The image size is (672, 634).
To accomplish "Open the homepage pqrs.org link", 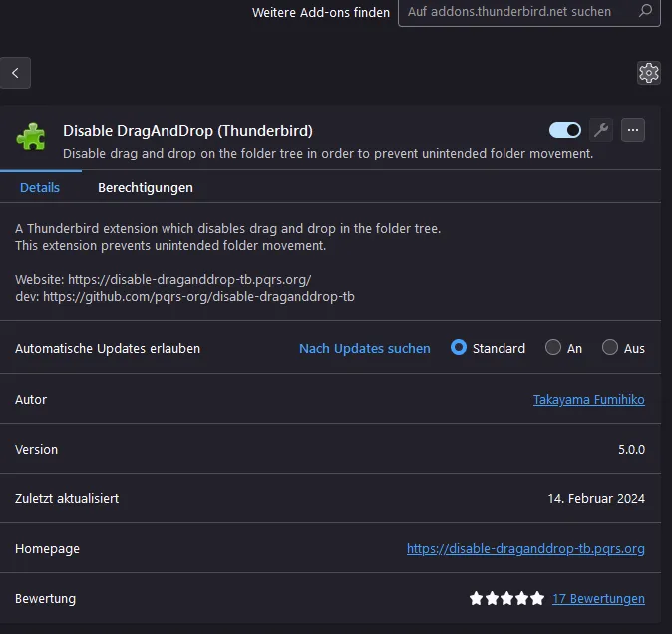I will pyautogui.click(x=525, y=548).
